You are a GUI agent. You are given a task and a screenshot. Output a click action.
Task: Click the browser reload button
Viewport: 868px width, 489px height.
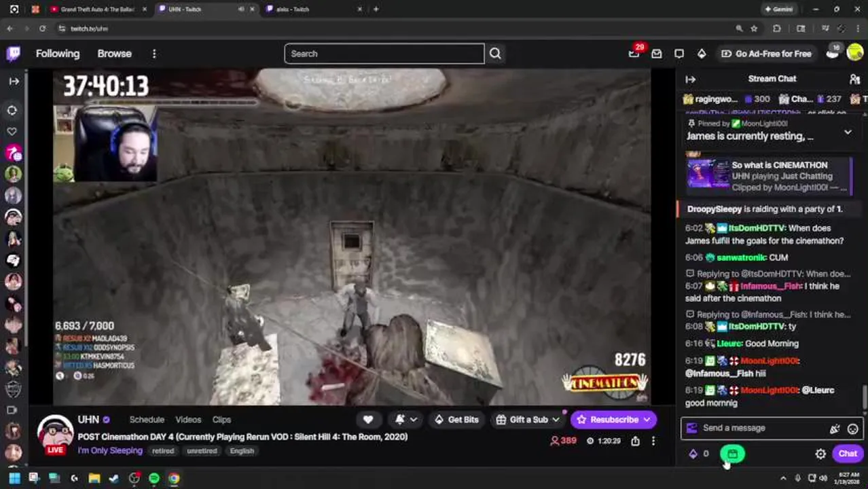42,29
